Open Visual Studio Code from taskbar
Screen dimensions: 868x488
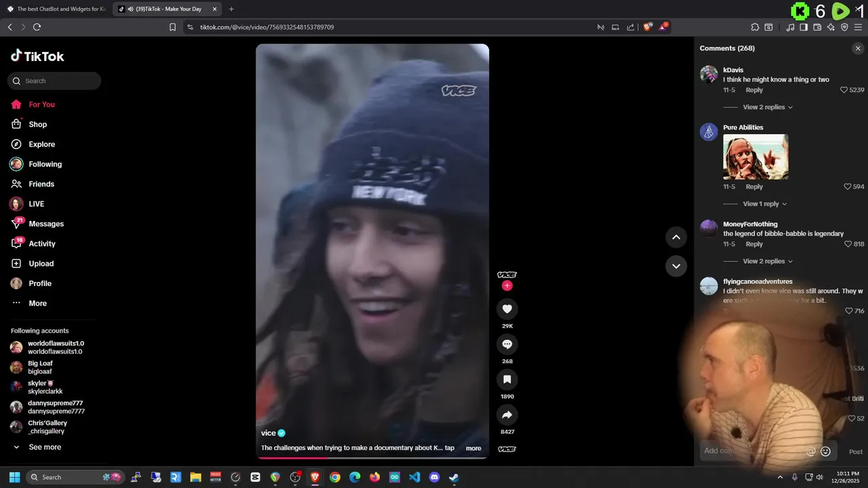tap(414, 477)
